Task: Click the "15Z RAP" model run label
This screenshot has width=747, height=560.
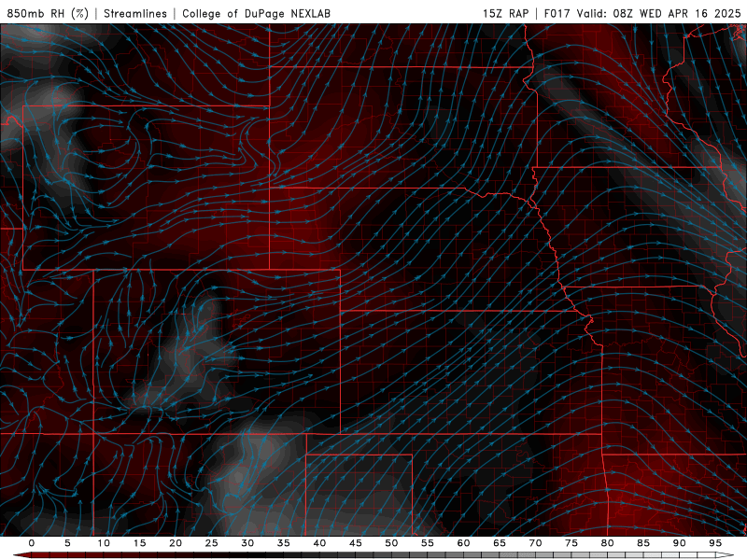Action: tap(505, 13)
